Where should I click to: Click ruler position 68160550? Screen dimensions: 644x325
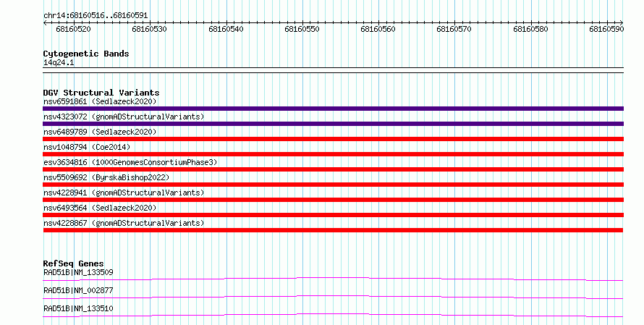(302, 29)
